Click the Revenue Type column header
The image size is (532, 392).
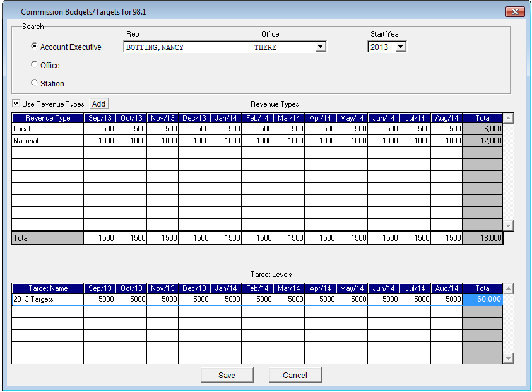[x=47, y=118]
